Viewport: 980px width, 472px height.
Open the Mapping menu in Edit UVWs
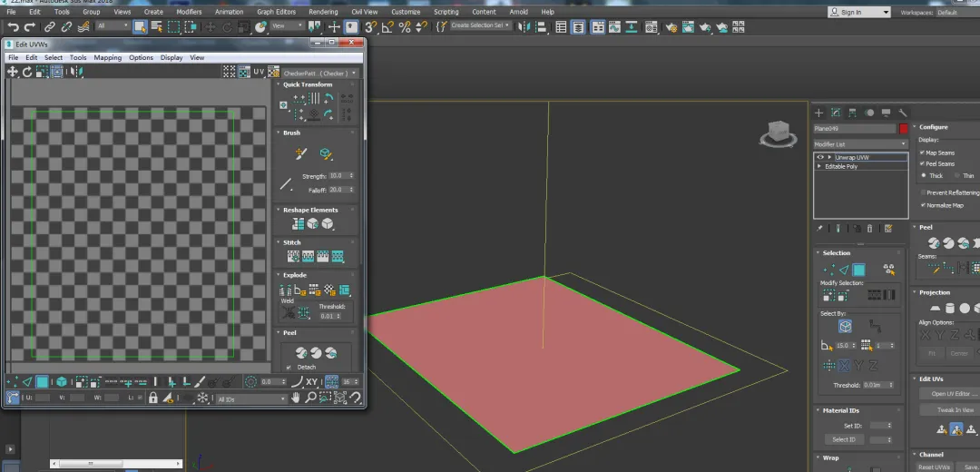click(x=107, y=57)
